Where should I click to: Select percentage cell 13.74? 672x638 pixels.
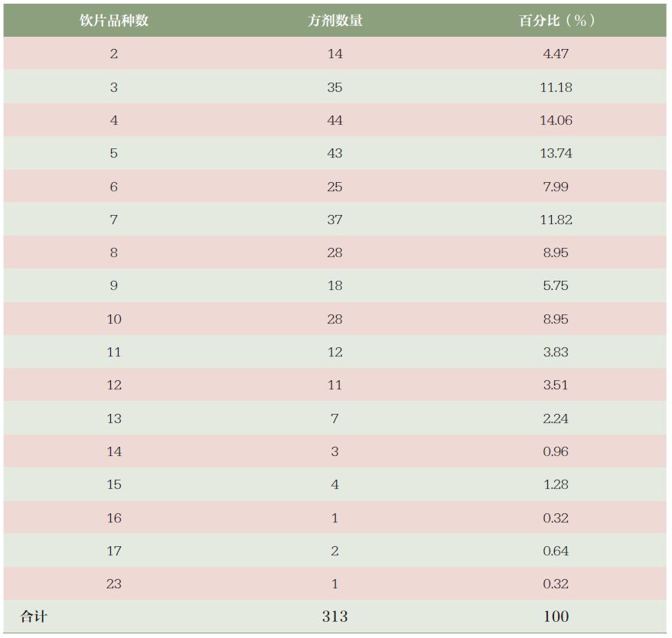(556, 153)
